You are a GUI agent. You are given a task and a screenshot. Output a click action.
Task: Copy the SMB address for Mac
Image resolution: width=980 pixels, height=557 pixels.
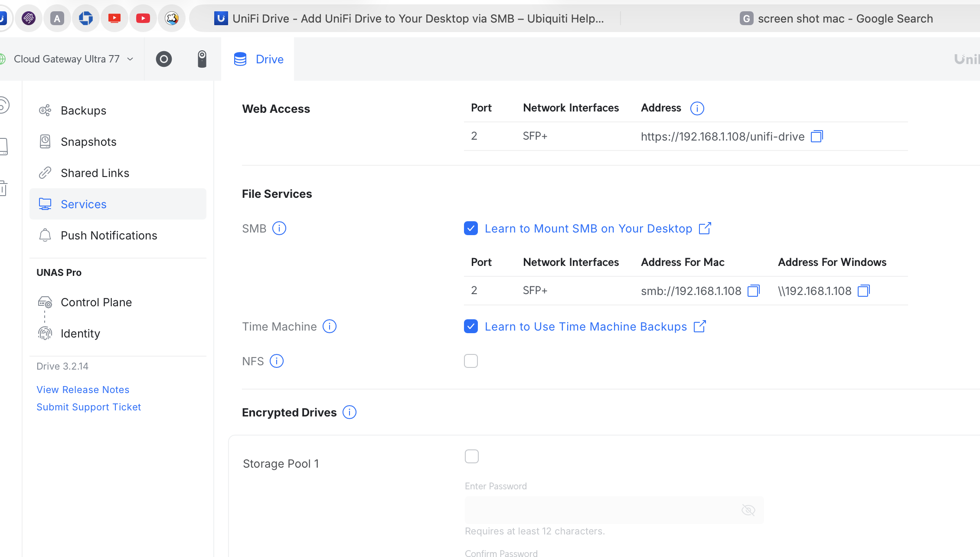753,291
